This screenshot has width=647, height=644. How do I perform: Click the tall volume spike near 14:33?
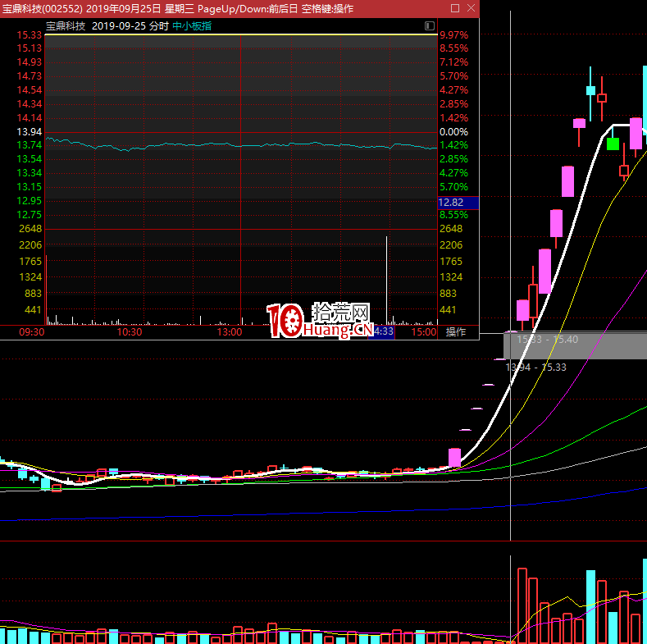pos(385,279)
